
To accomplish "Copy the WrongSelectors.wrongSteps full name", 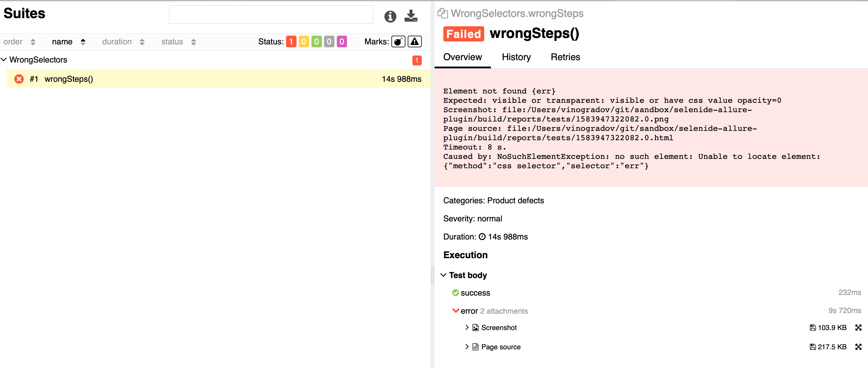I will tap(442, 13).
